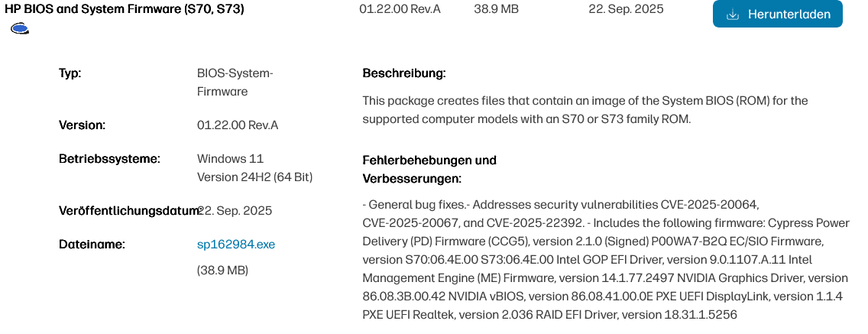The height and width of the screenshot is (334, 868).
Task: Click the BIOS-System-Firmware type value
Action: tap(235, 83)
